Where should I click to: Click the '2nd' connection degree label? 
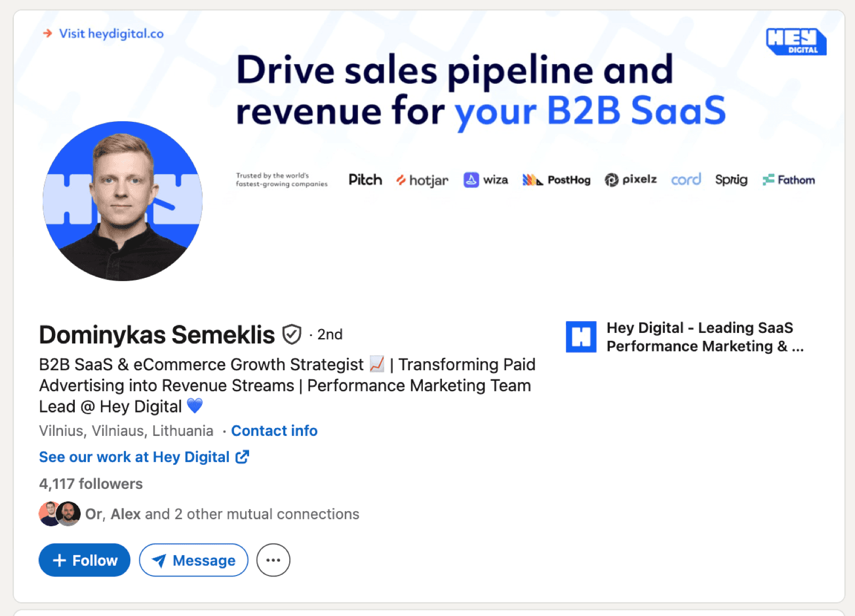(330, 334)
